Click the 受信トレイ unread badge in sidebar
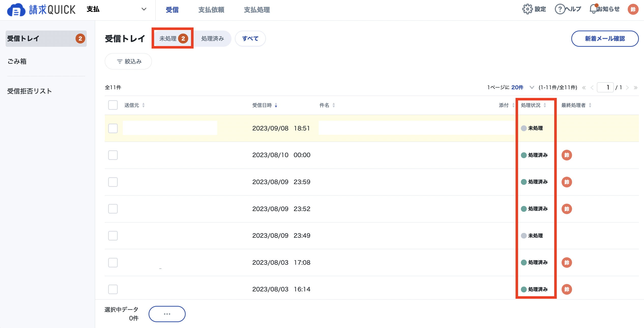This screenshot has height=328, width=644. (x=80, y=39)
